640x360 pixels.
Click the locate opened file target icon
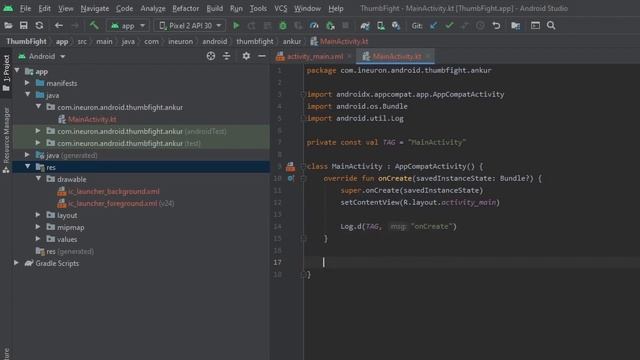(x=211, y=56)
